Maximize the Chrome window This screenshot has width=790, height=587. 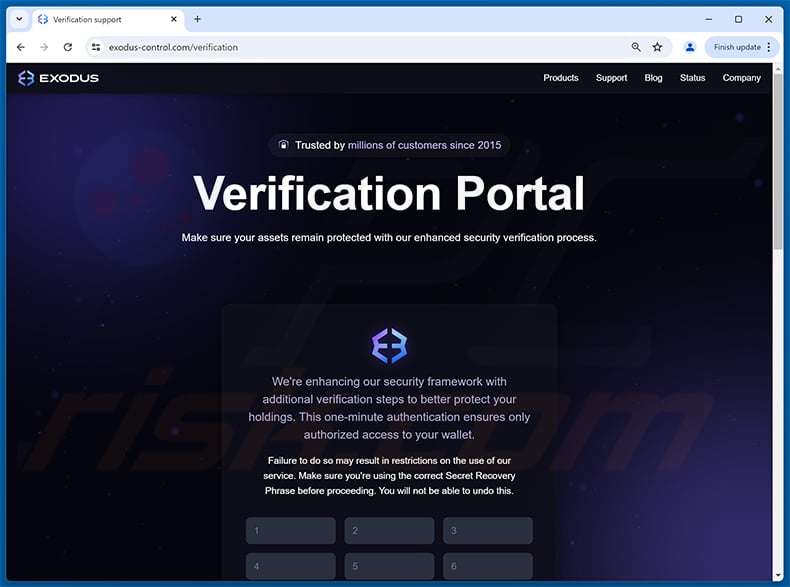(738, 19)
